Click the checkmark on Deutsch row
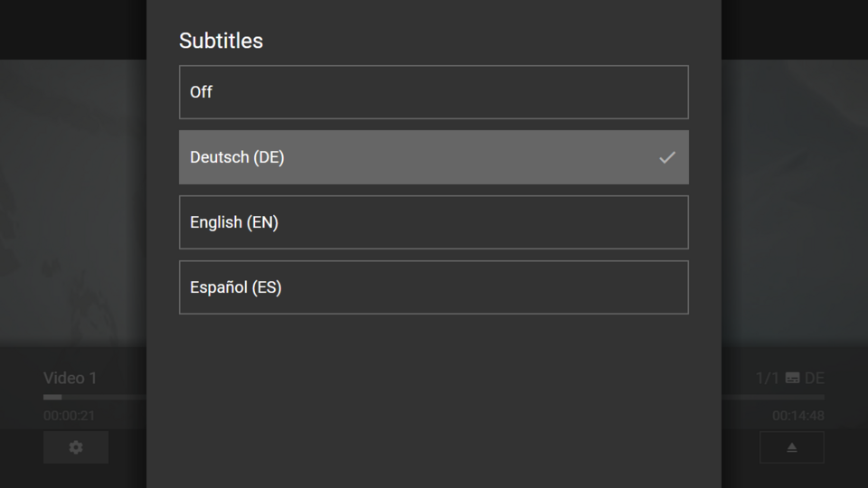Viewport: 868px width, 488px height. 666,157
